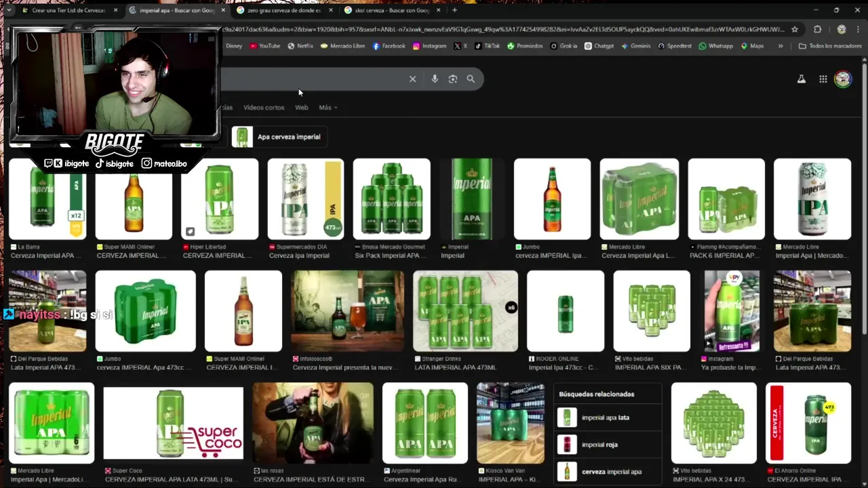Open the Supermercados DIA Ipa Imperial image
The height and width of the screenshot is (488, 868).
[x=306, y=199]
